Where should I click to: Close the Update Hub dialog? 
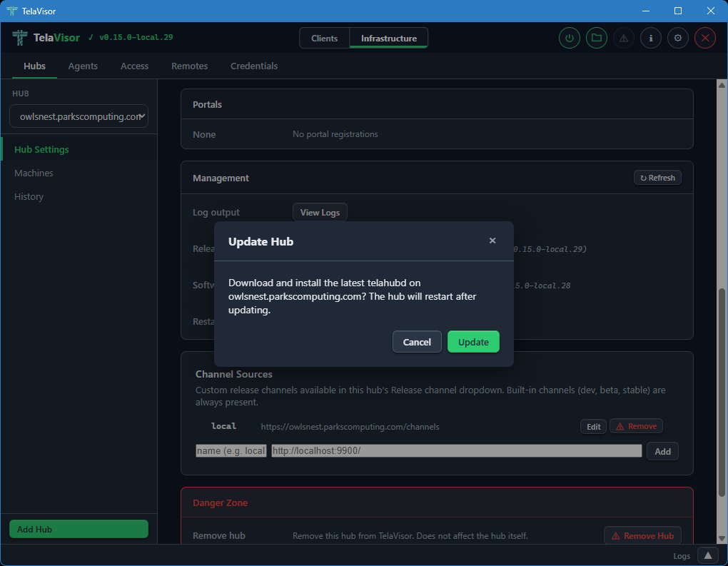click(492, 241)
